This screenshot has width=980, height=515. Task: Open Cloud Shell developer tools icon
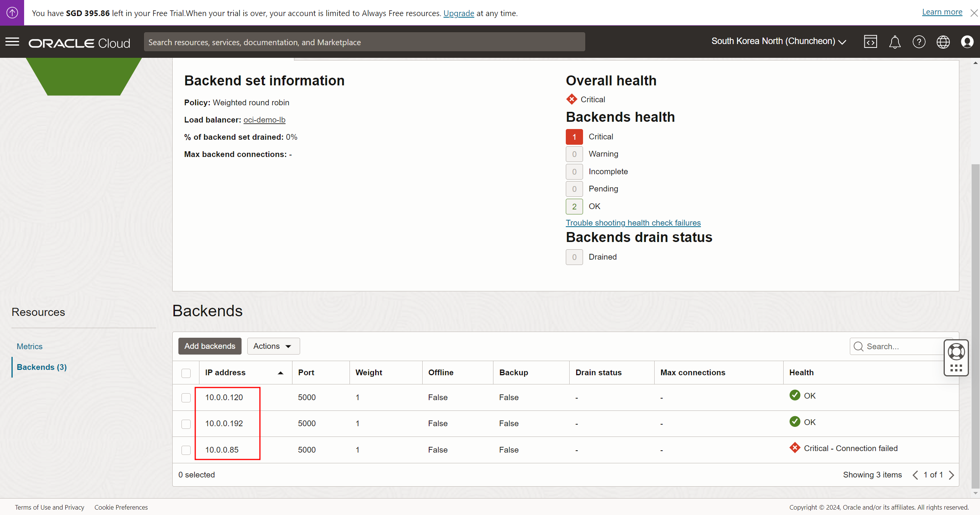tap(870, 42)
